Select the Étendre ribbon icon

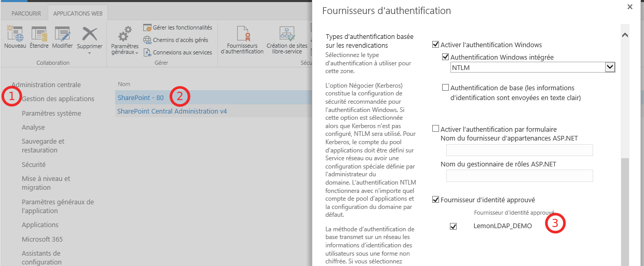(39, 33)
